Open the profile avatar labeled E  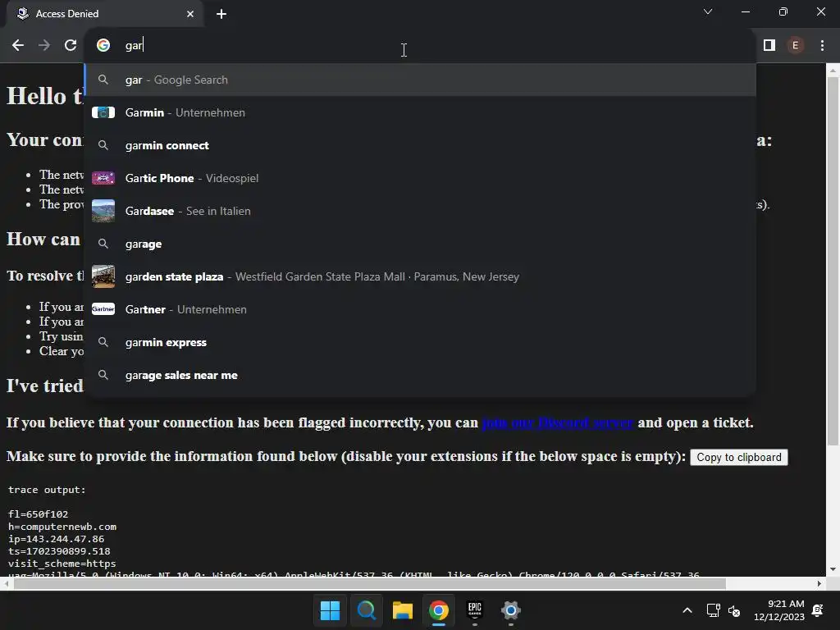click(x=796, y=46)
